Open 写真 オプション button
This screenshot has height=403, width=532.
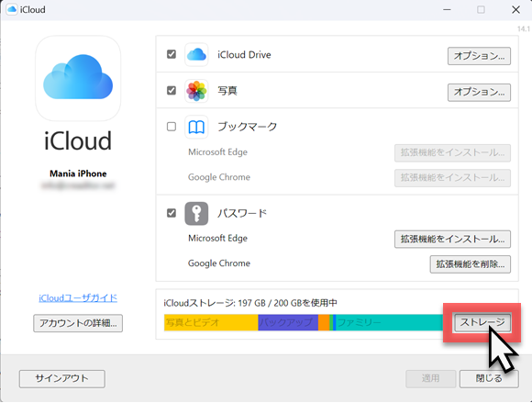coord(479,93)
